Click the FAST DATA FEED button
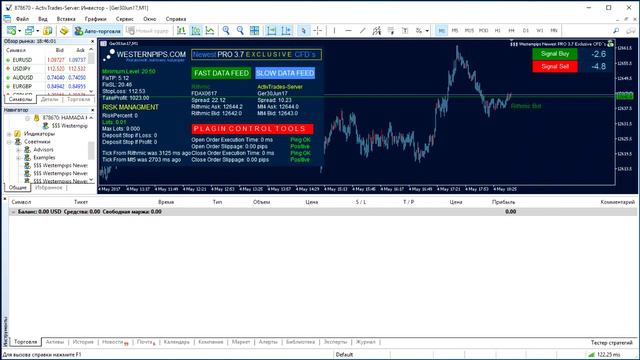The width and height of the screenshot is (640, 360). click(221, 73)
